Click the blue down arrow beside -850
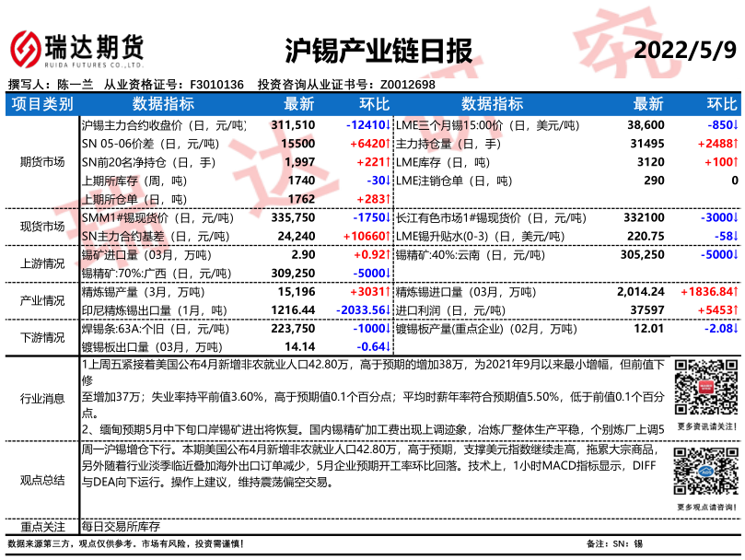Screen dimensions: 745x560 coord(737,125)
